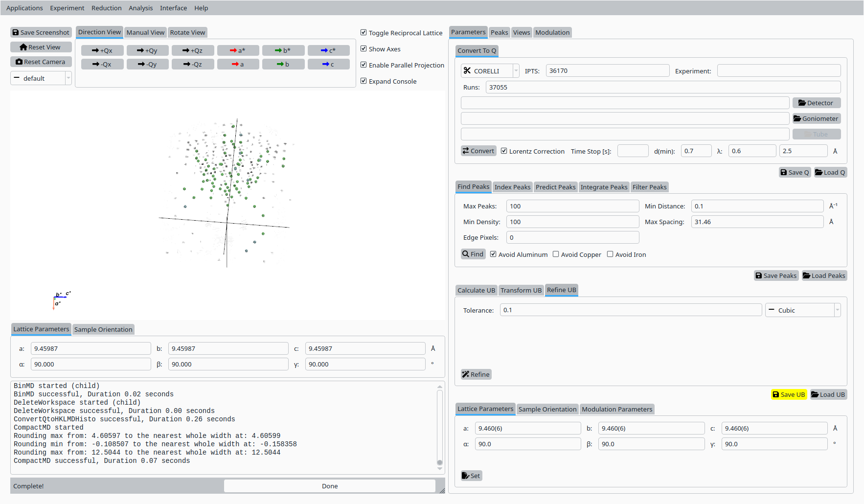Click the Save Screenshot button
Viewport: 864px width, 504px height.
click(x=41, y=32)
